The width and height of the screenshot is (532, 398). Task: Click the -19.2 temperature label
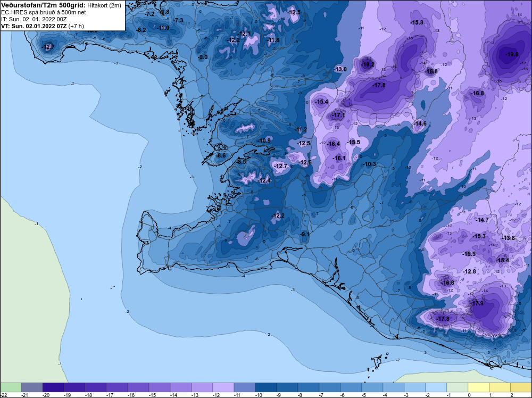point(368,64)
